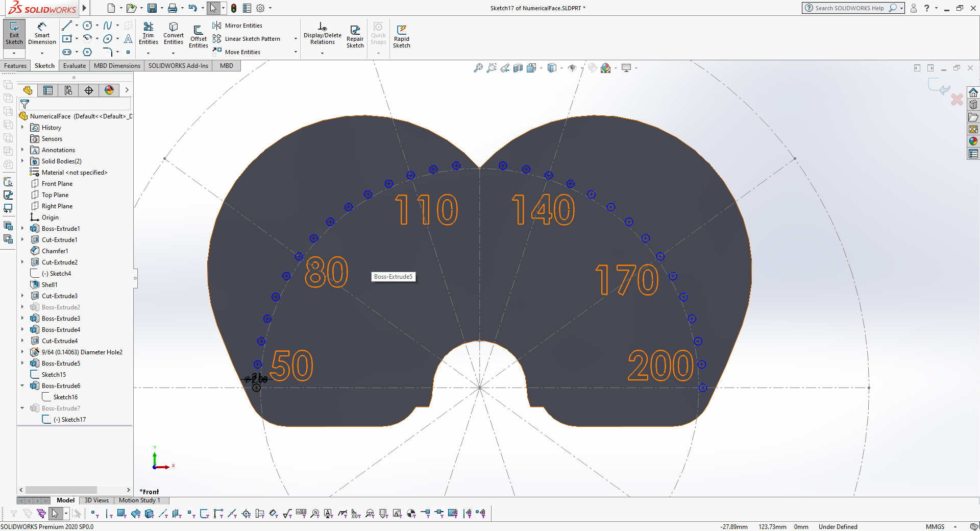Open the Trim Entities dropdown arrow

(148, 53)
